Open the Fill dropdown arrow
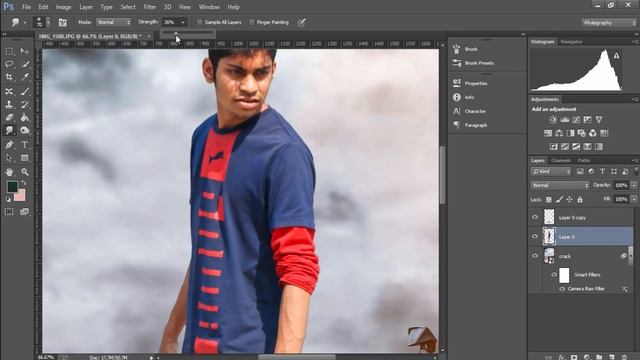 tap(634, 199)
